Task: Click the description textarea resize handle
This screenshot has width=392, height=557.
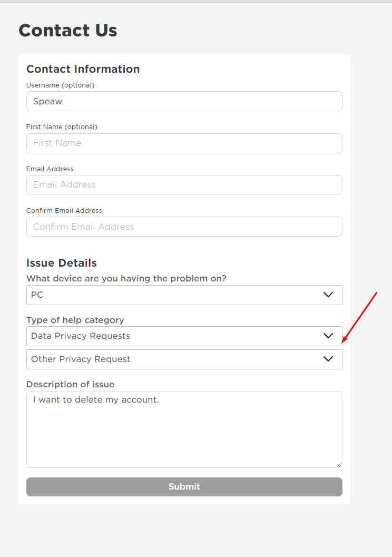Action: (x=339, y=464)
